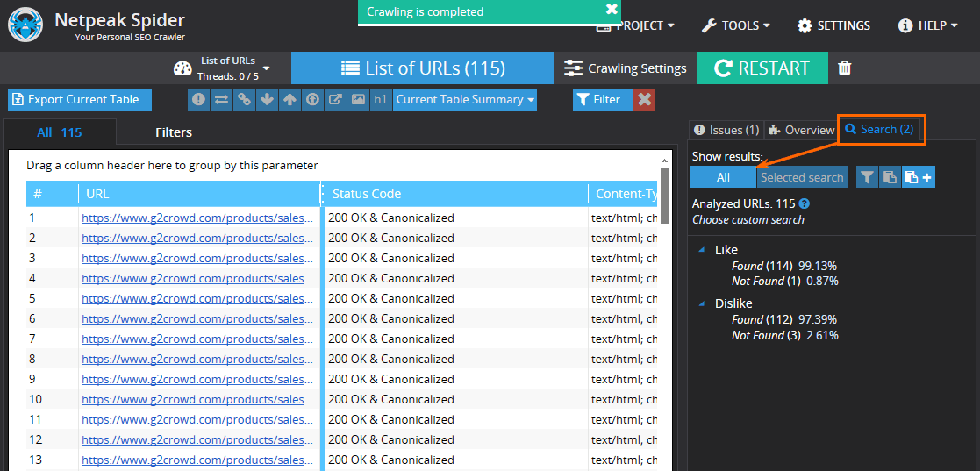Clear filter with the red X button

tap(644, 99)
